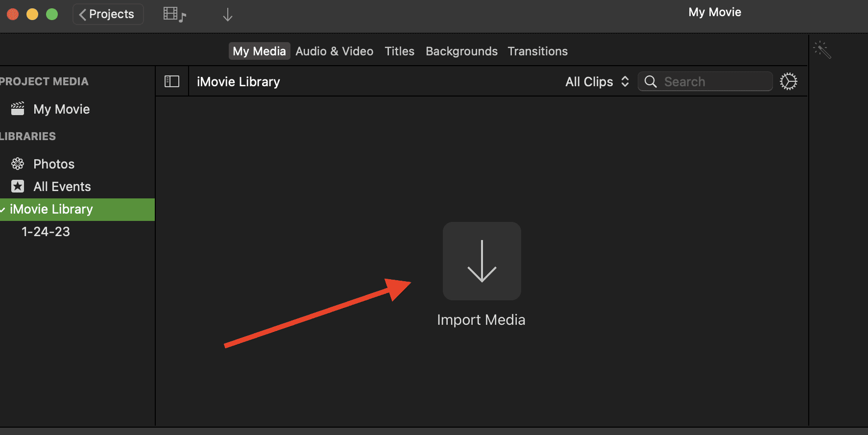The height and width of the screenshot is (435, 868).
Task: Select the 1-24-23 event
Action: 46,232
